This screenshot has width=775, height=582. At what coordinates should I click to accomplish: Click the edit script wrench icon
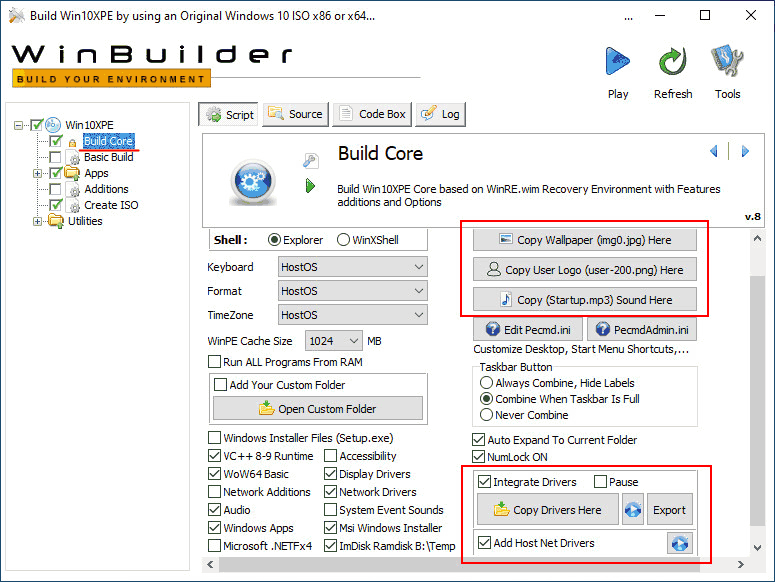pyautogui.click(x=310, y=160)
